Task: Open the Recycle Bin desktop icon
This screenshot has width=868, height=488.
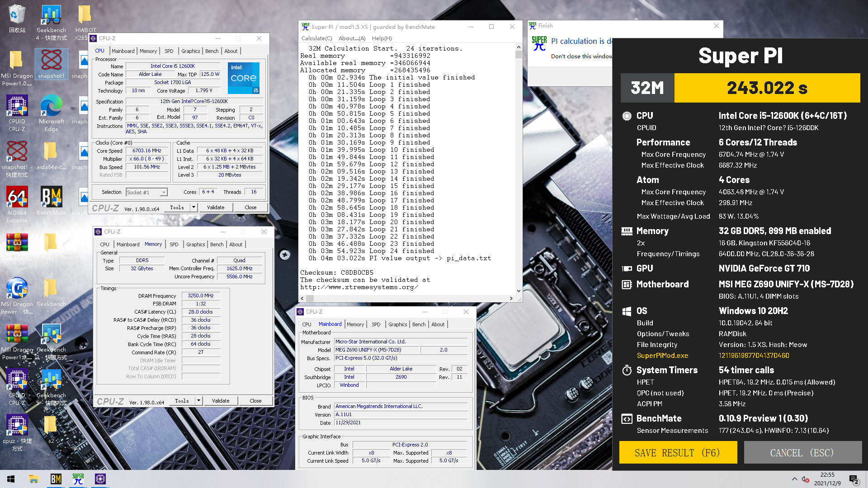Action: coord(17,18)
